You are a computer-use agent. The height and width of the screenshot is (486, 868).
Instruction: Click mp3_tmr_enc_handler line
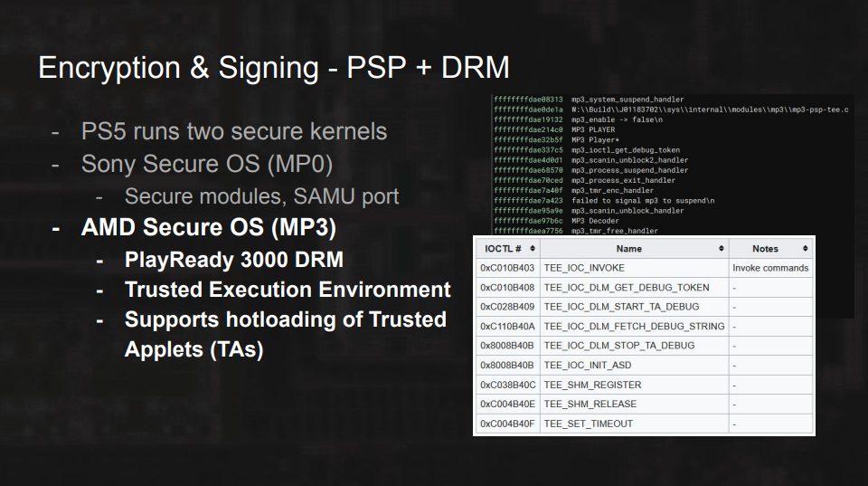tap(573, 190)
